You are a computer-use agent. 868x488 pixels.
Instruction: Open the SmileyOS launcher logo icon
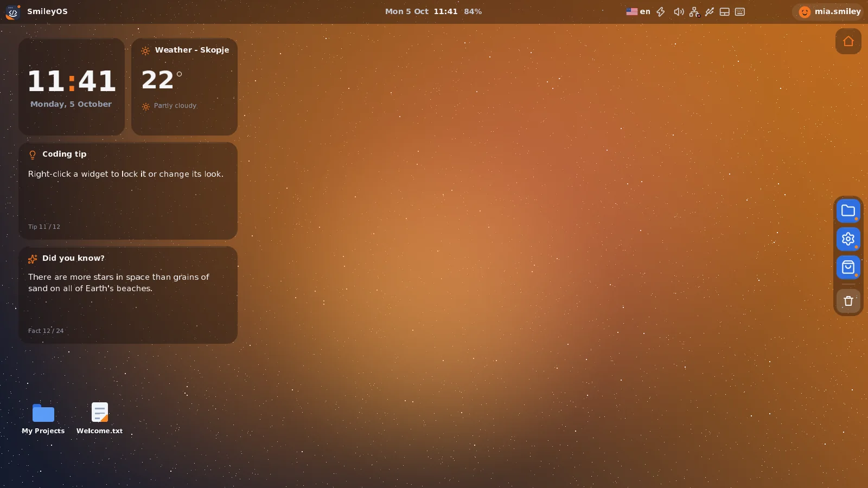[x=13, y=12]
